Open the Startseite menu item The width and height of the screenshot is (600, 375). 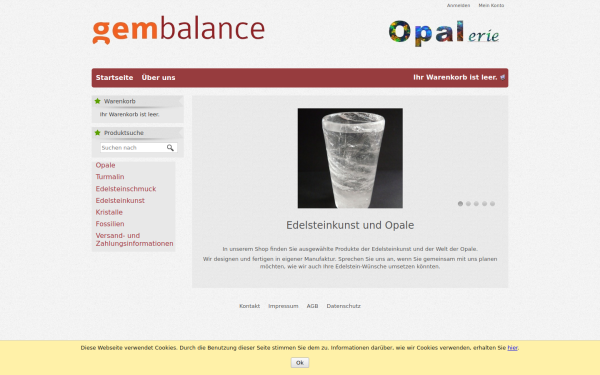pyautogui.click(x=114, y=78)
